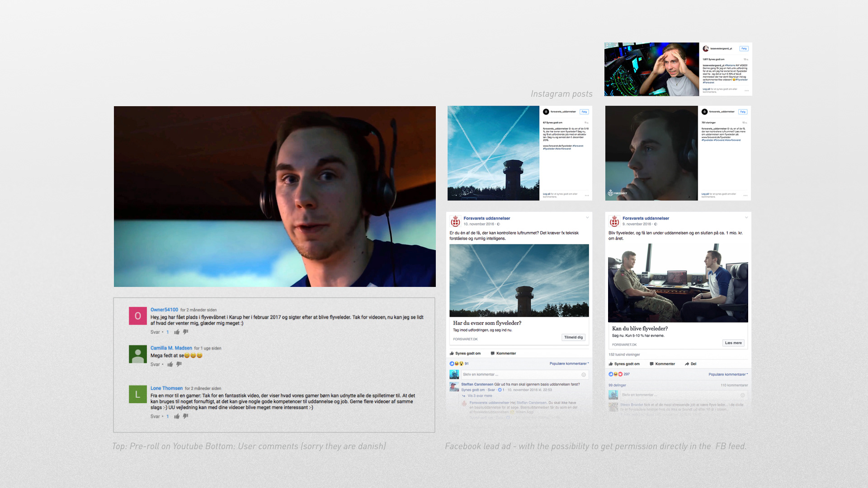Open Camilla M. Madsen profile link
Image resolution: width=868 pixels, height=488 pixels.
(171, 348)
